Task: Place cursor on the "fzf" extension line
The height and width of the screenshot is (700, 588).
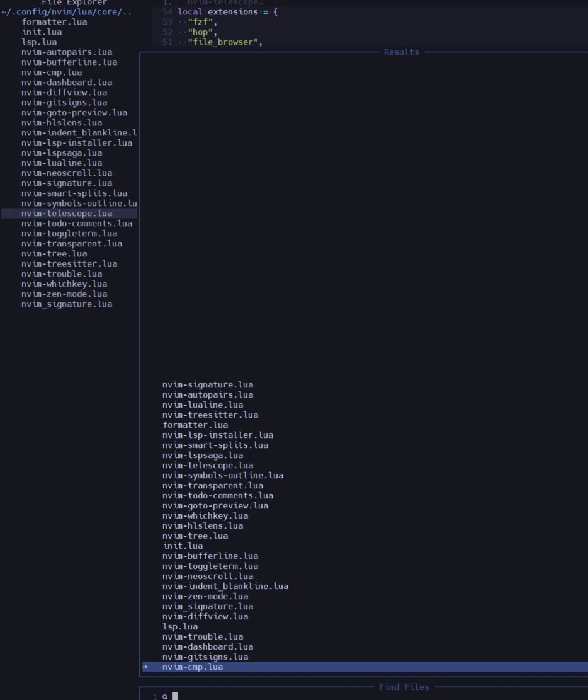Action: point(201,21)
